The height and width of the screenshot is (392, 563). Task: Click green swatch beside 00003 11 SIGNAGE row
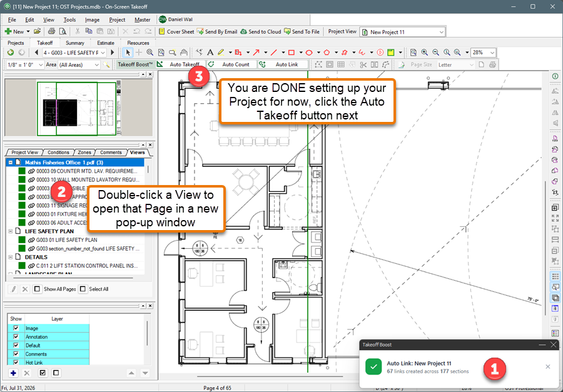(x=22, y=205)
